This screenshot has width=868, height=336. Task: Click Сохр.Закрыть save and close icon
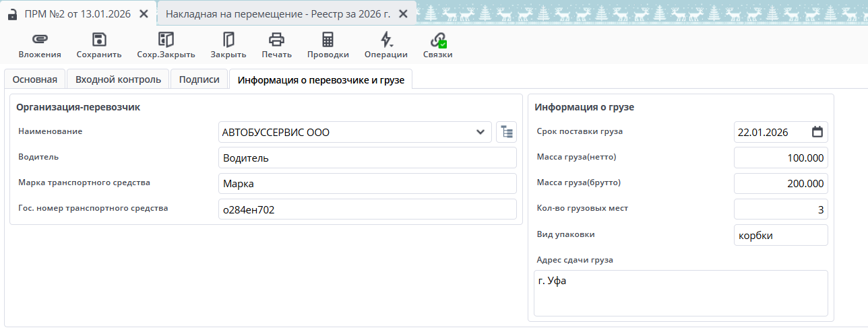[x=166, y=40]
